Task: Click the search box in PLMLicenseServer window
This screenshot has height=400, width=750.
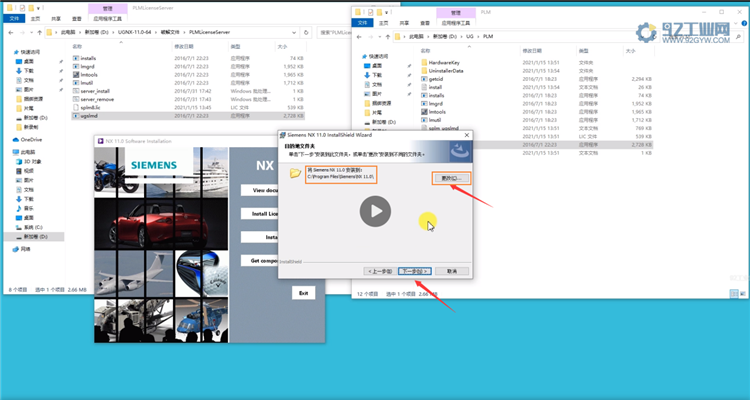Action: (x=335, y=33)
